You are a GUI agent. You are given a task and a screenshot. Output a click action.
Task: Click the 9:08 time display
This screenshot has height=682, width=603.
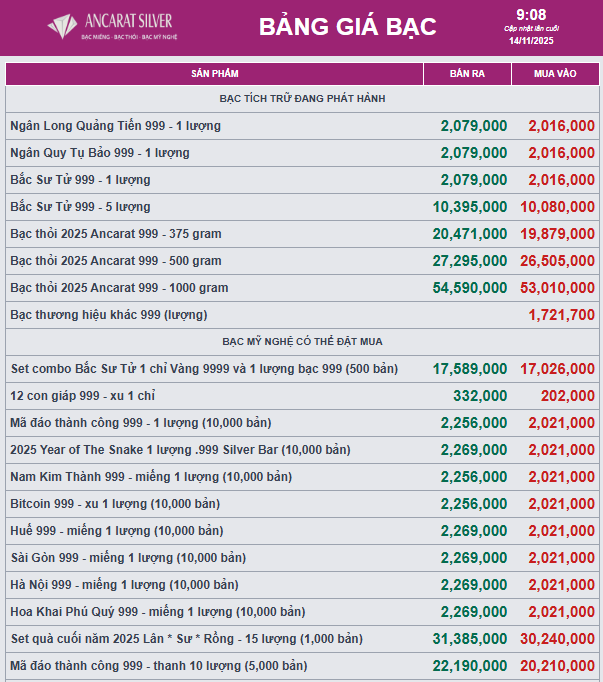click(x=531, y=14)
